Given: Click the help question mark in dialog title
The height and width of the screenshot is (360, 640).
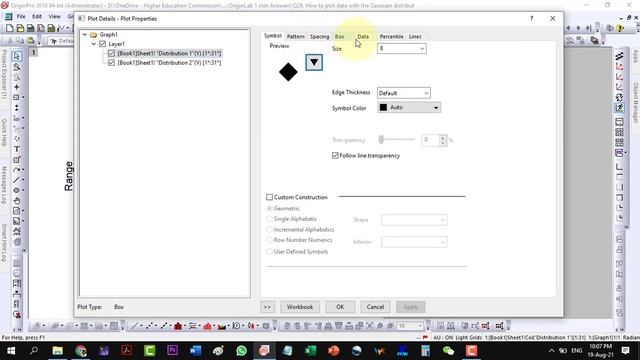Looking at the screenshot, I should tap(531, 18).
